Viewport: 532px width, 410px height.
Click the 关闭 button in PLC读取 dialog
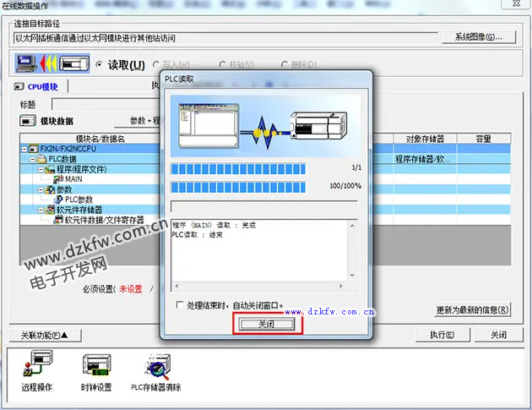(x=265, y=324)
